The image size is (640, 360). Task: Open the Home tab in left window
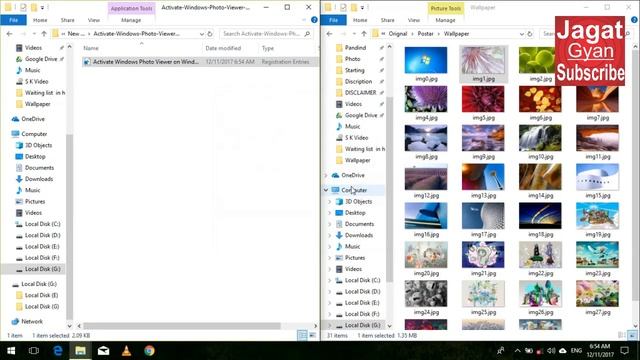pos(40,20)
